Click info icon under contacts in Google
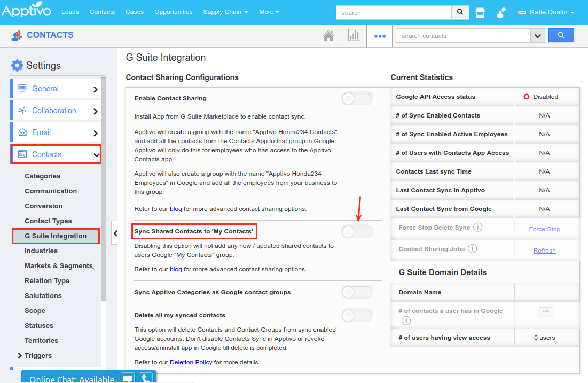Screen dimensions: 588x383 coord(406,321)
